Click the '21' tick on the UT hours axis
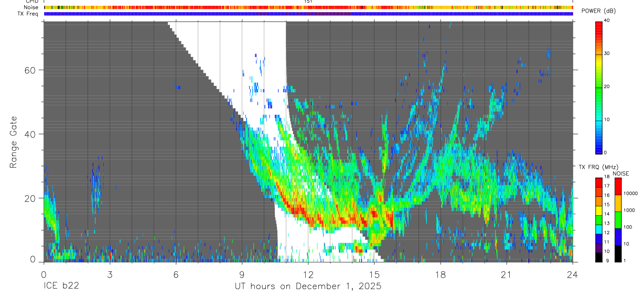The width and height of the screenshot is (644, 297). point(506,274)
